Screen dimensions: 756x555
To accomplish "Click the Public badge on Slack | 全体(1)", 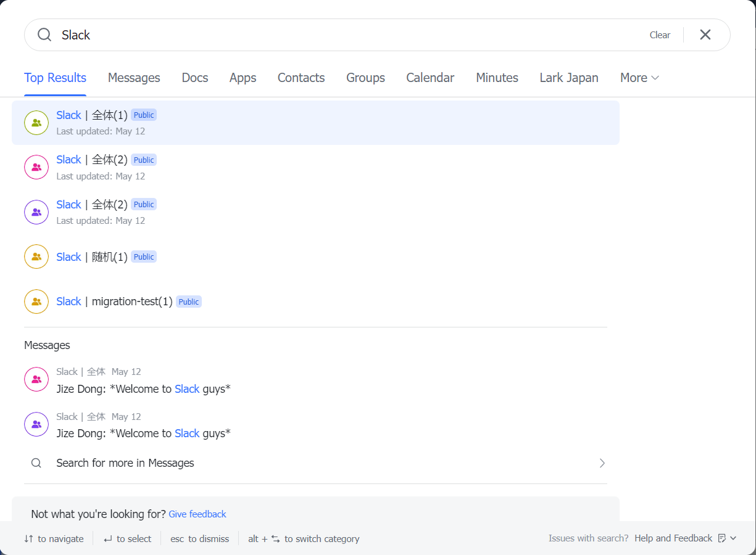I will tap(144, 115).
